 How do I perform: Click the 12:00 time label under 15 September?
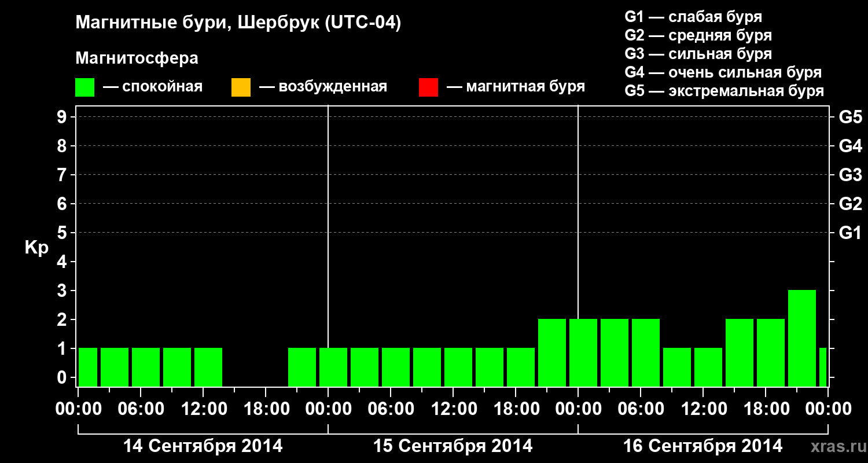(453, 409)
